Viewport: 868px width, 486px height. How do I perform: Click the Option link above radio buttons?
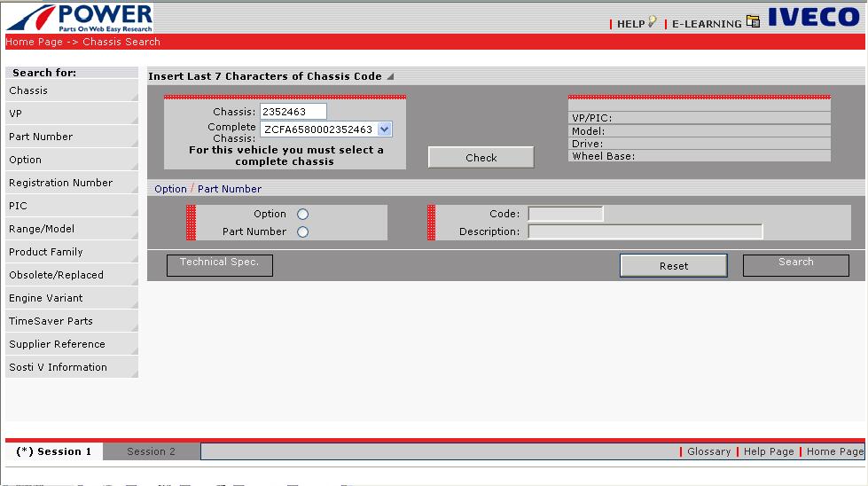170,189
